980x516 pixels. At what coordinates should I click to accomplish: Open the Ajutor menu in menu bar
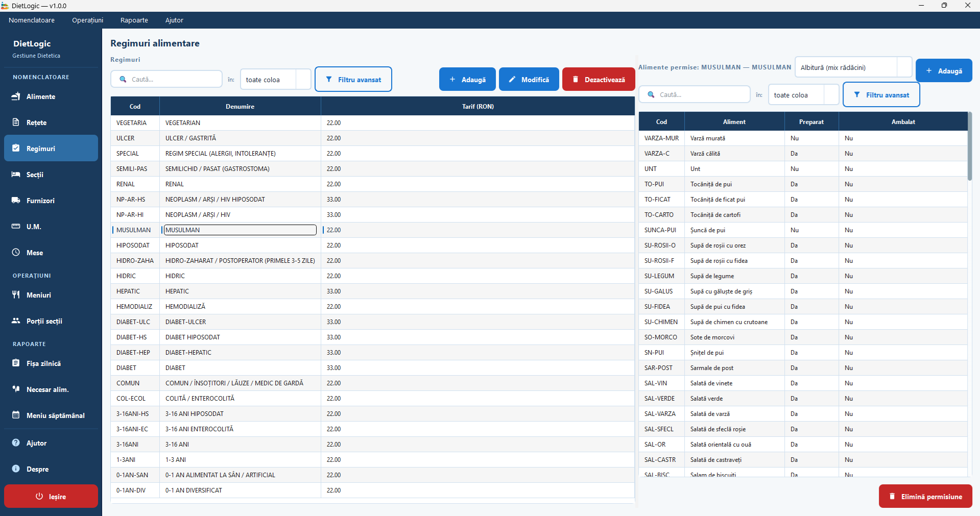(x=174, y=20)
